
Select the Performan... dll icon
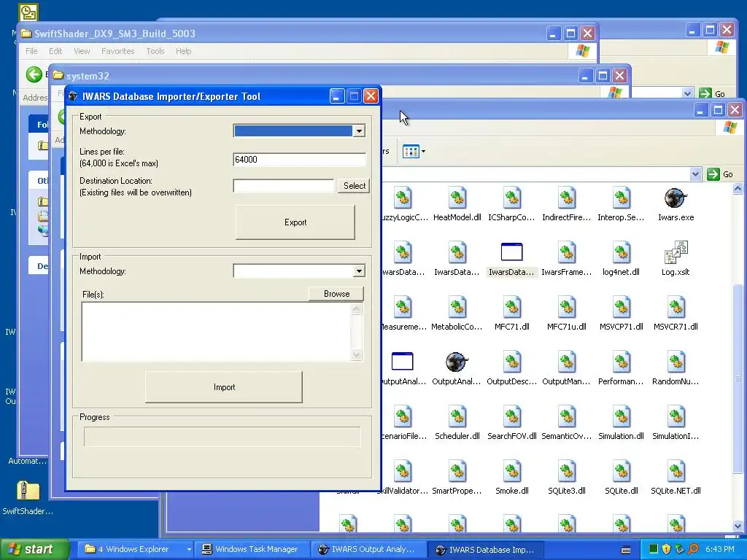tap(622, 362)
